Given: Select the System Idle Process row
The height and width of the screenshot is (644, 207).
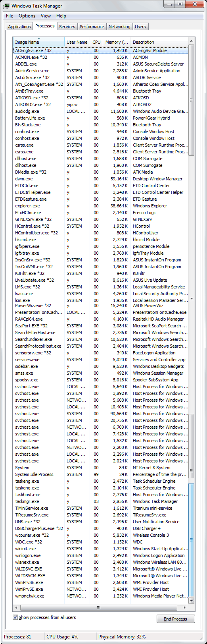Looking at the screenshot, I should pos(101,474).
